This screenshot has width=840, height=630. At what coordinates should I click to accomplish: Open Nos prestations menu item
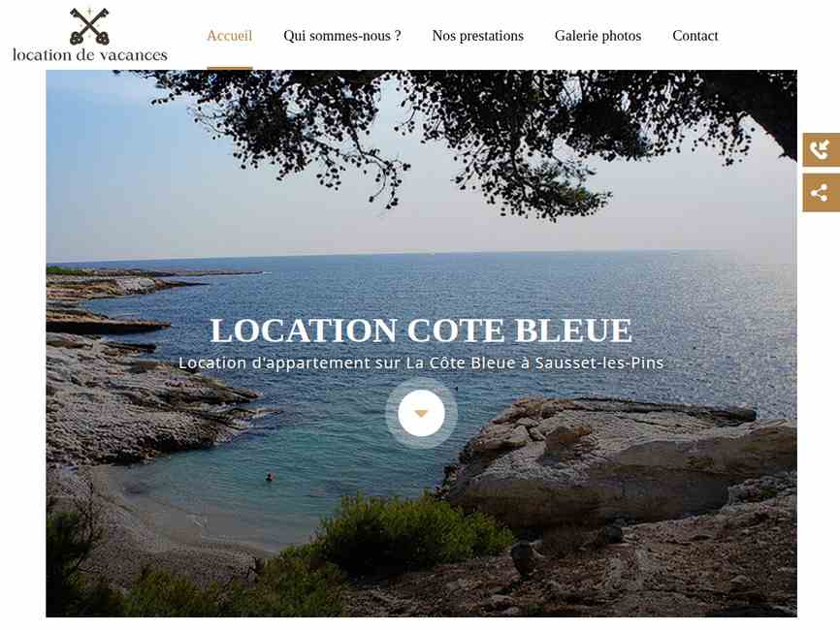tap(478, 35)
